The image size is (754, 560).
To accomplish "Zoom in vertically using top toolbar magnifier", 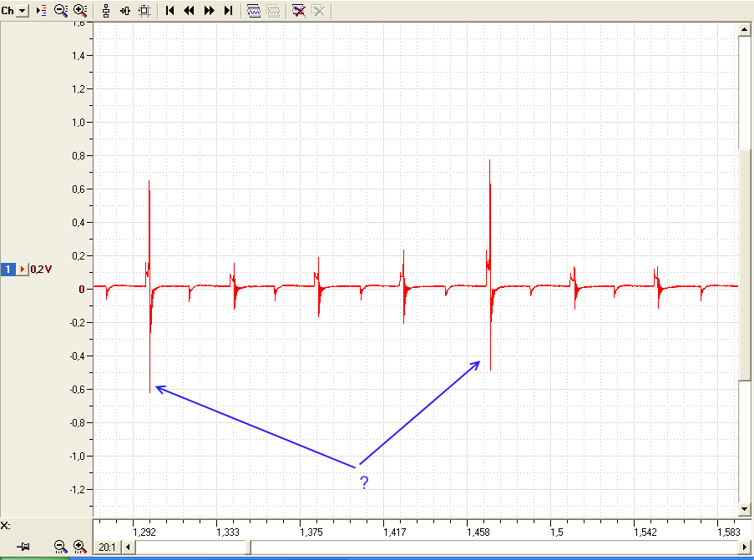I will tap(80, 11).
